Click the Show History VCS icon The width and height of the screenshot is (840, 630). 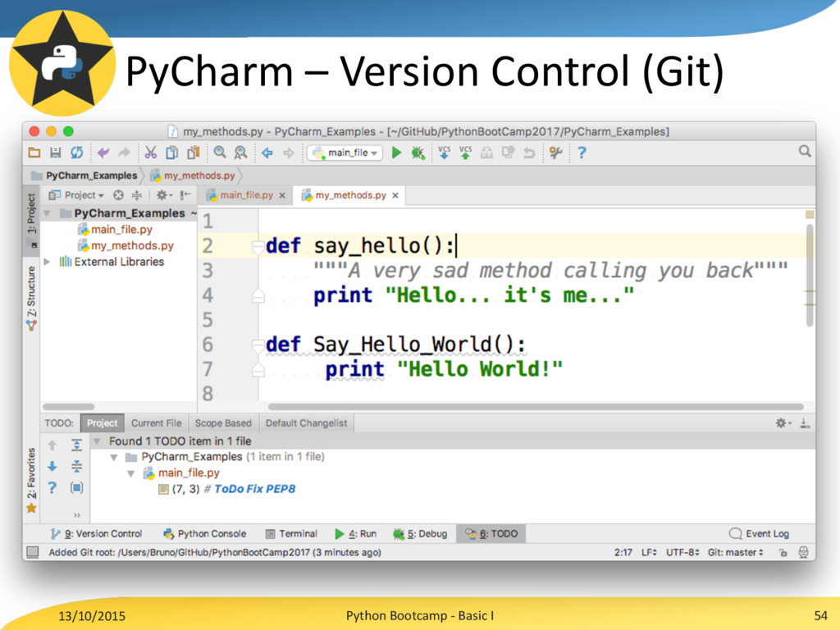point(508,153)
